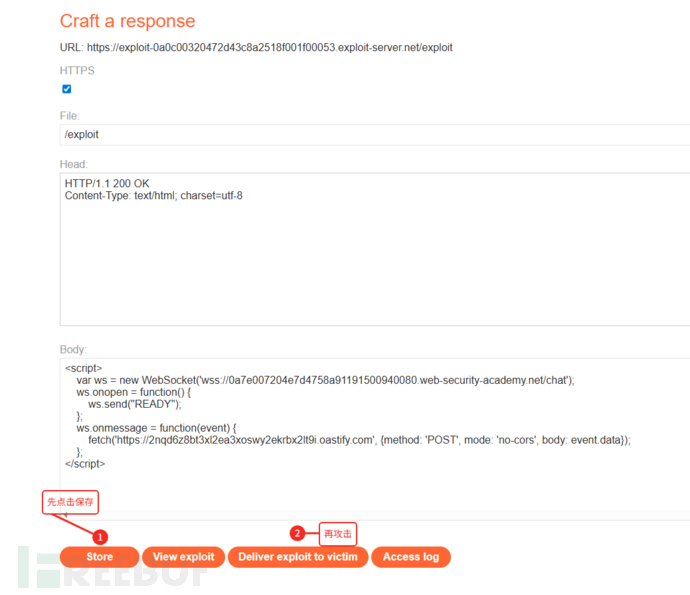Click the ws.onopen function line

(134, 392)
